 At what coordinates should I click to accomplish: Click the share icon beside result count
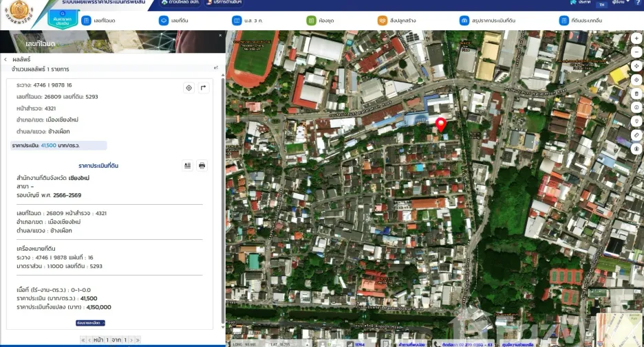(x=216, y=68)
